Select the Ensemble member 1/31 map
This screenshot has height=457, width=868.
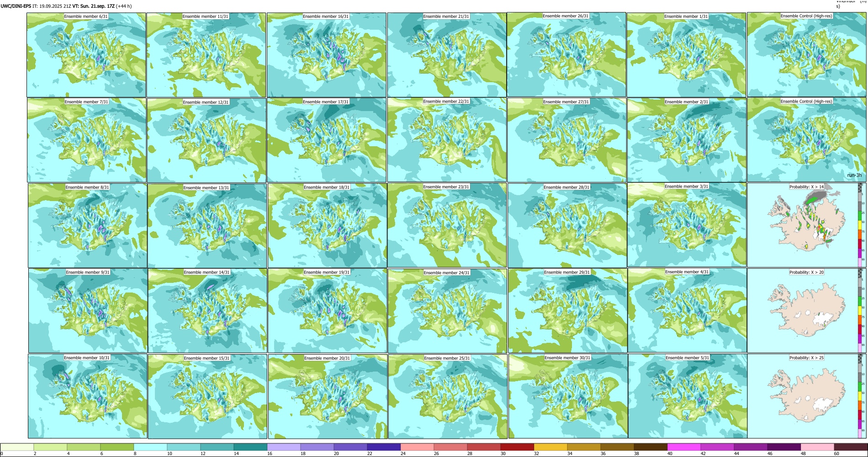coord(687,55)
